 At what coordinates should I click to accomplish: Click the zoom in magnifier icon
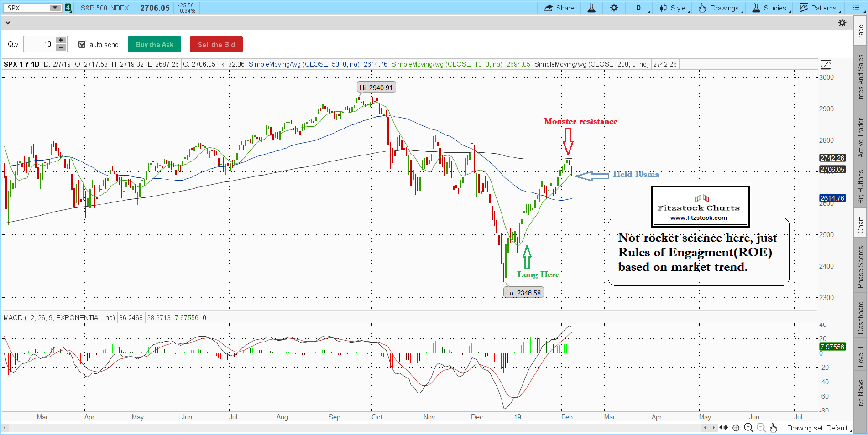(749, 428)
